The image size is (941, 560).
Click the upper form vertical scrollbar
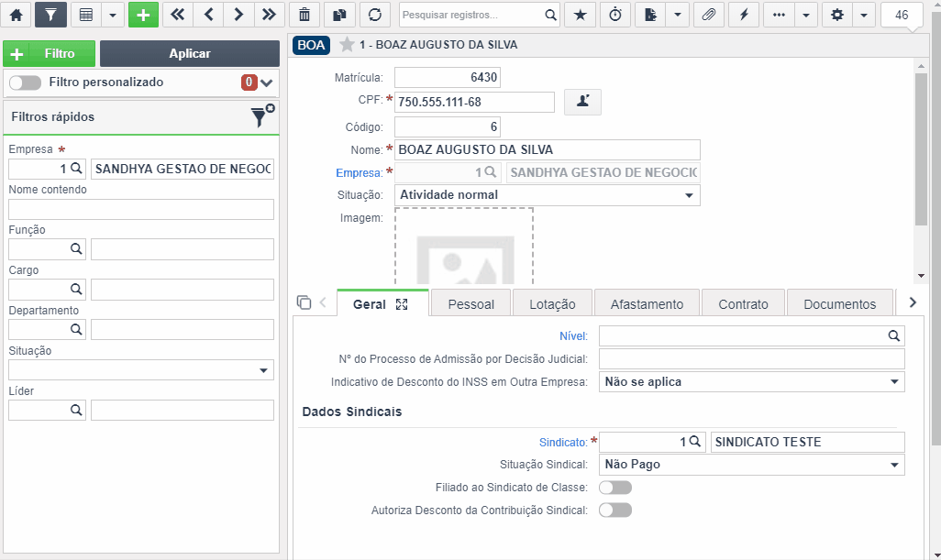click(921, 150)
